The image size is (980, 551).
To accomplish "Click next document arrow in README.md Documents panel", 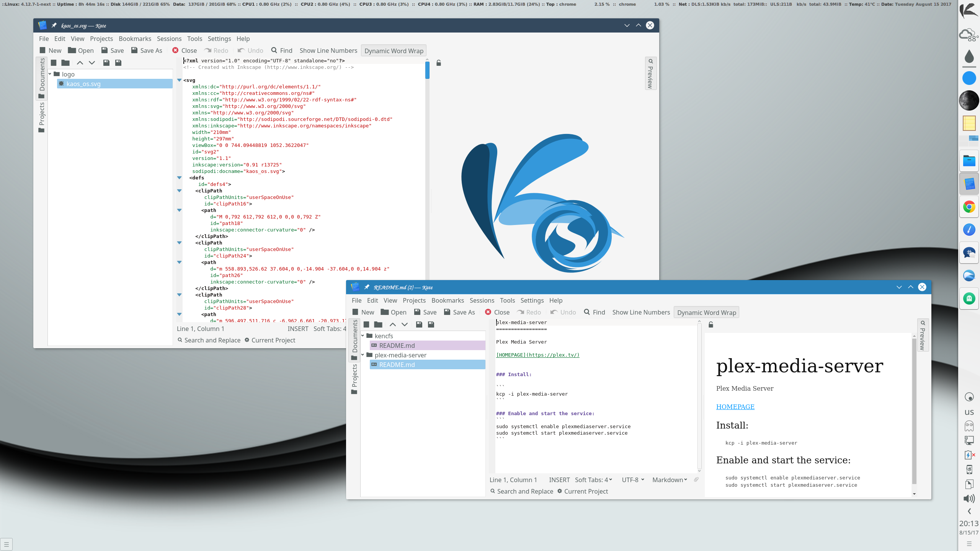I will pyautogui.click(x=405, y=324).
